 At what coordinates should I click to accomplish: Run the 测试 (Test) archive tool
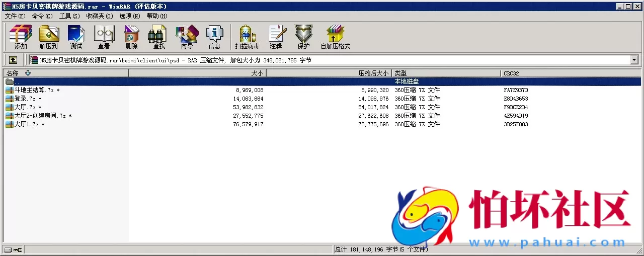click(76, 37)
